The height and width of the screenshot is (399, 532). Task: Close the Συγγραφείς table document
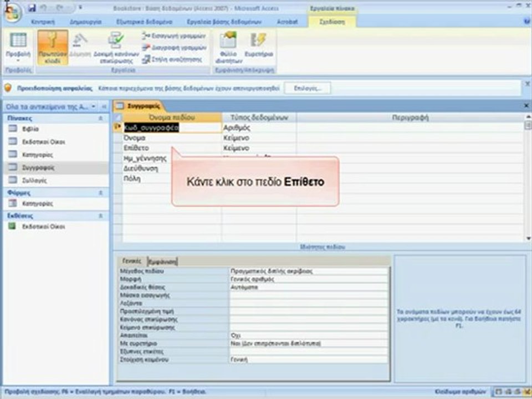tap(526, 106)
